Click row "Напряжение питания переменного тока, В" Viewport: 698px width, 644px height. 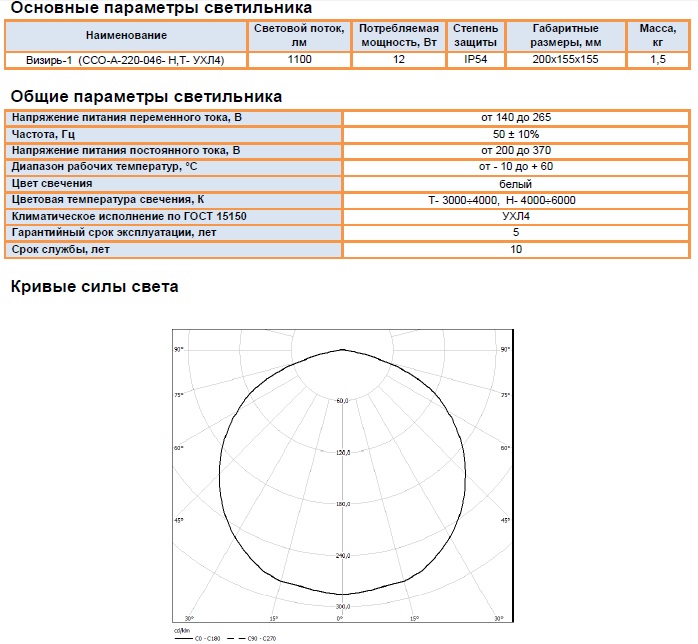[x=174, y=118]
